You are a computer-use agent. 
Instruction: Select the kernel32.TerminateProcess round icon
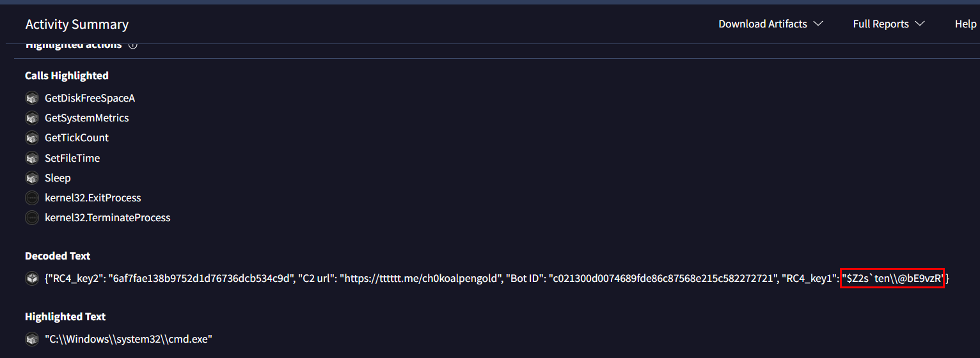pos(32,217)
